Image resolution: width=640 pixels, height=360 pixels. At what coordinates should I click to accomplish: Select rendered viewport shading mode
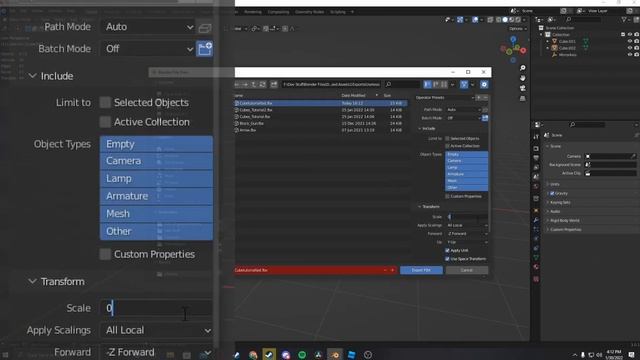(x=518, y=20)
